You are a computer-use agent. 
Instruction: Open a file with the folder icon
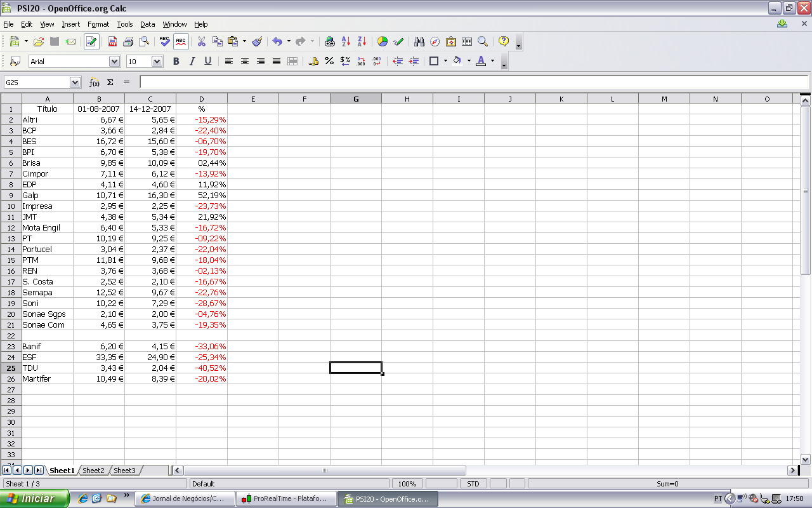[39, 42]
